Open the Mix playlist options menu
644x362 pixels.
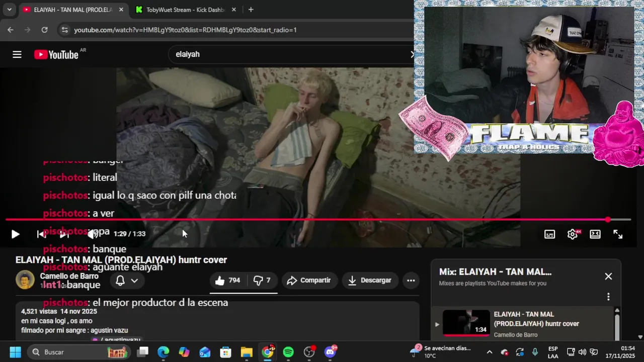[x=608, y=297]
